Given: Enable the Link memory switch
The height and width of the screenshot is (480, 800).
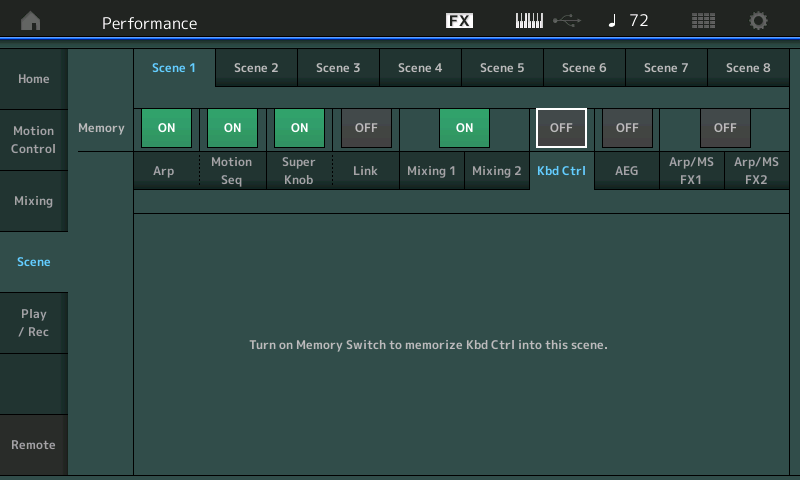Looking at the screenshot, I should (366, 128).
